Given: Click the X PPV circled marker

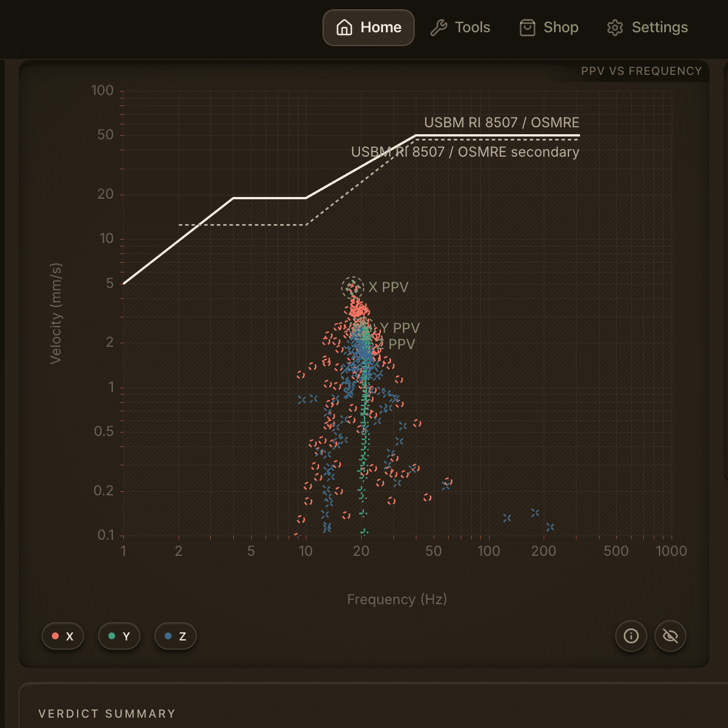Looking at the screenshot, I should (352, 287).
